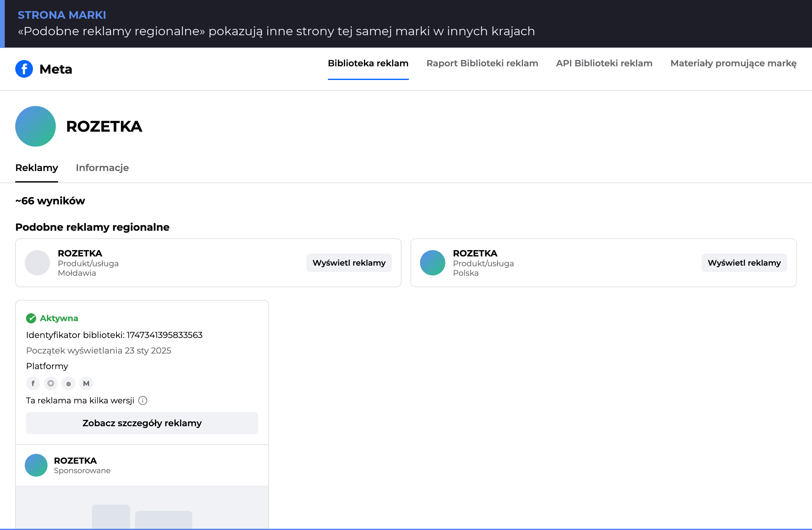Click "Produkt/usługa" in the Polska card

coord(483,263)
